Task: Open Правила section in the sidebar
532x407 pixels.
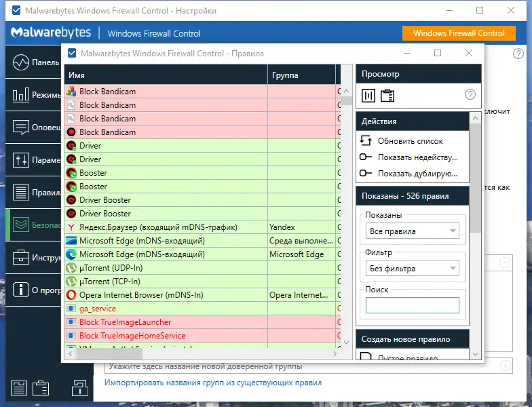Action: click(33, 193)
